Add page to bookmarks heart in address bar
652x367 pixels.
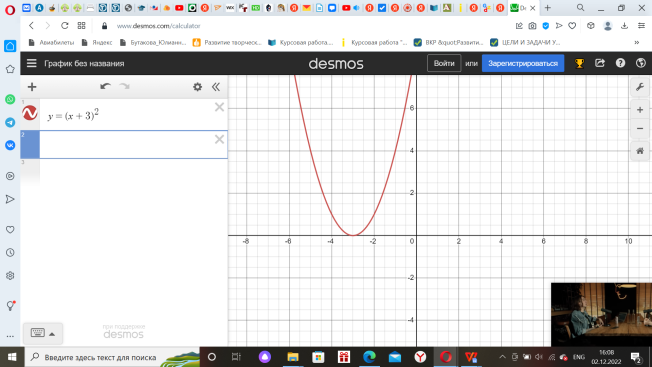(x=572, y=26)
